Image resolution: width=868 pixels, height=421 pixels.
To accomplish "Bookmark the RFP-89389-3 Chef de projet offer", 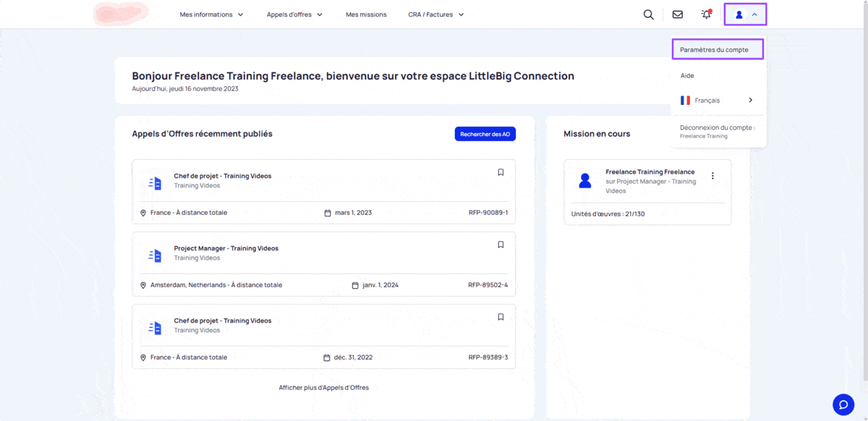I will coord(501,317).
